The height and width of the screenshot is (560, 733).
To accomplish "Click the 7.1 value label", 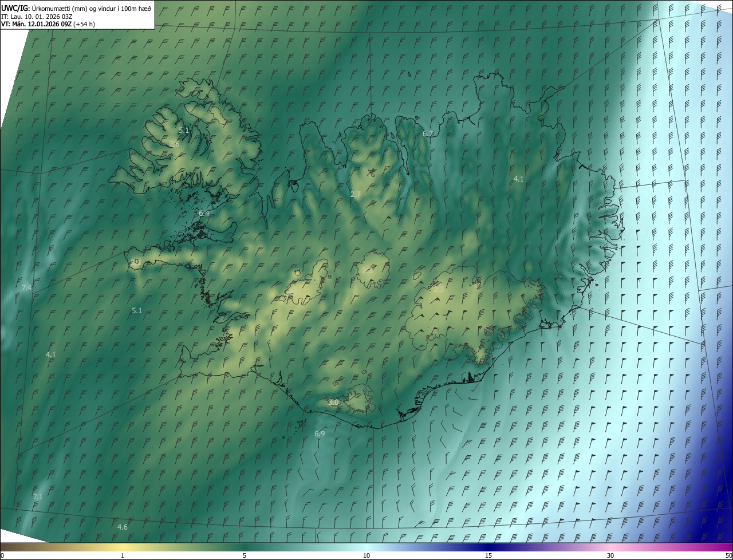I will pyautogui.click(x=38, y=496).
